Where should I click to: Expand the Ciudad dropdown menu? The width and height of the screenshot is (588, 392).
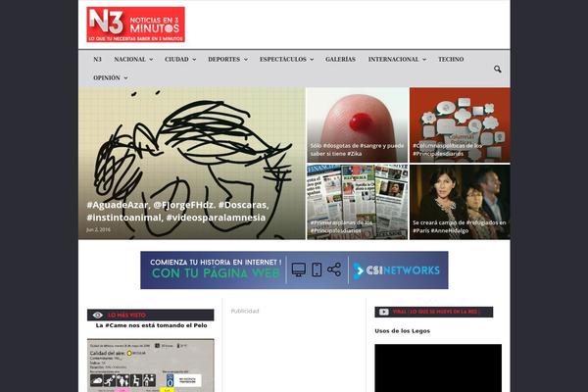180,59
